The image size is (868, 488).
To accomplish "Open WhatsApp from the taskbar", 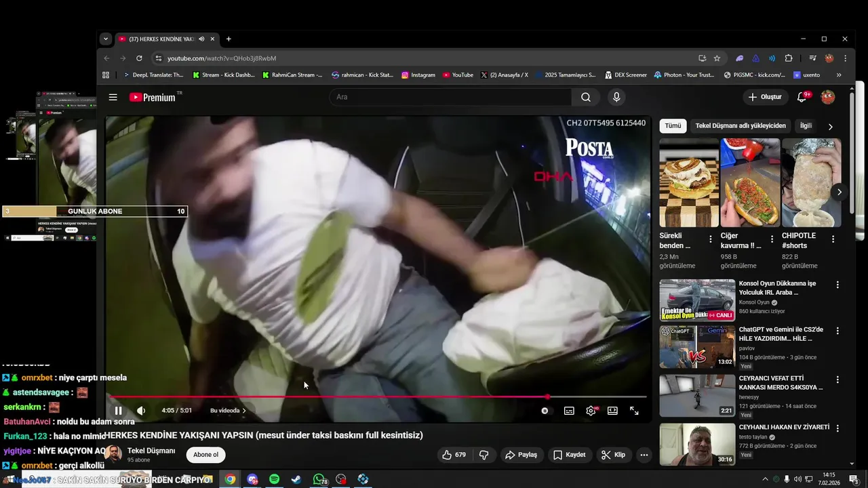I will [x=319, y=479].
